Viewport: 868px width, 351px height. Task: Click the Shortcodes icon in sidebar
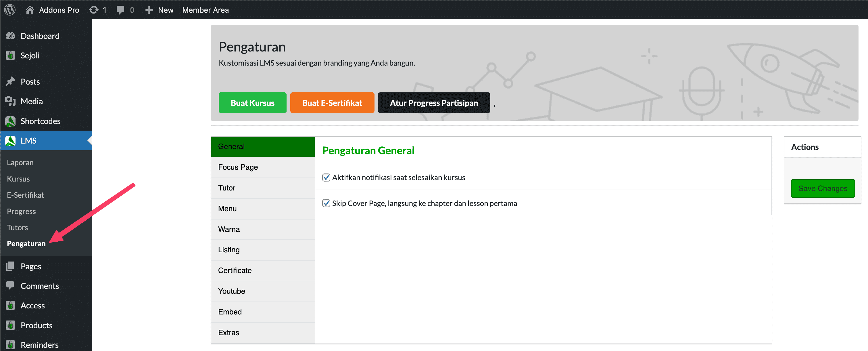coord(10,121)
